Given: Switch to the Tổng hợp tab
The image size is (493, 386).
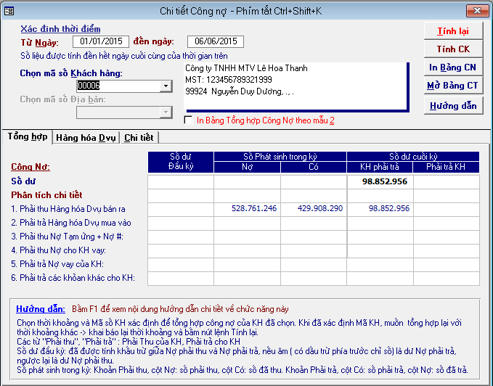Looking at the screenshot, I should 27,137.
